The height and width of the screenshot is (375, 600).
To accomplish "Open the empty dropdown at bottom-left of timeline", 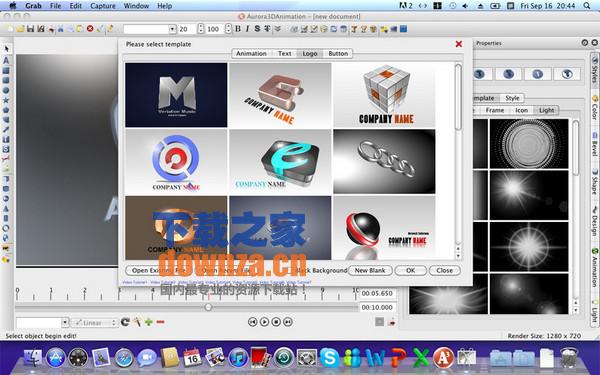I will pyautogui.click(x=42, y=323).
